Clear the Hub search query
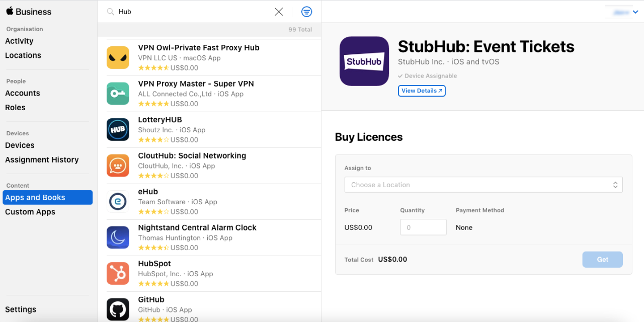Image resolution: width=644 pixels, height=322 pixels. [x=279, y=11]
